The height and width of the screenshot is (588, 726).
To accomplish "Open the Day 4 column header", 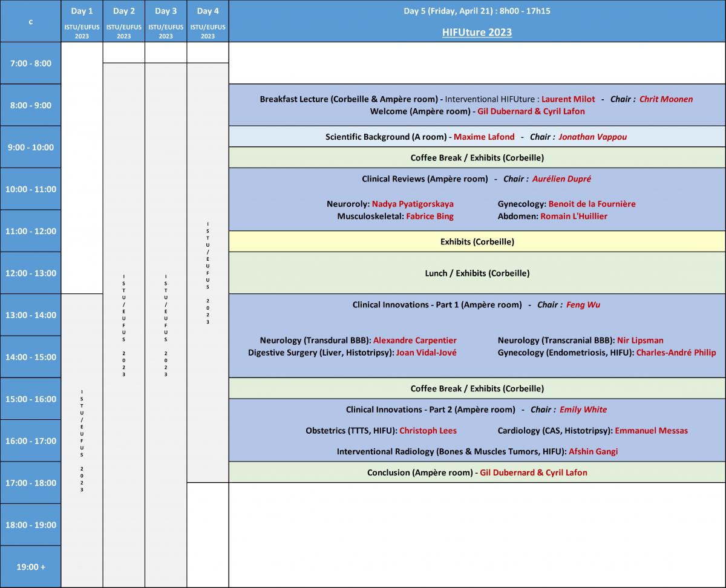I will pos(208,11).
